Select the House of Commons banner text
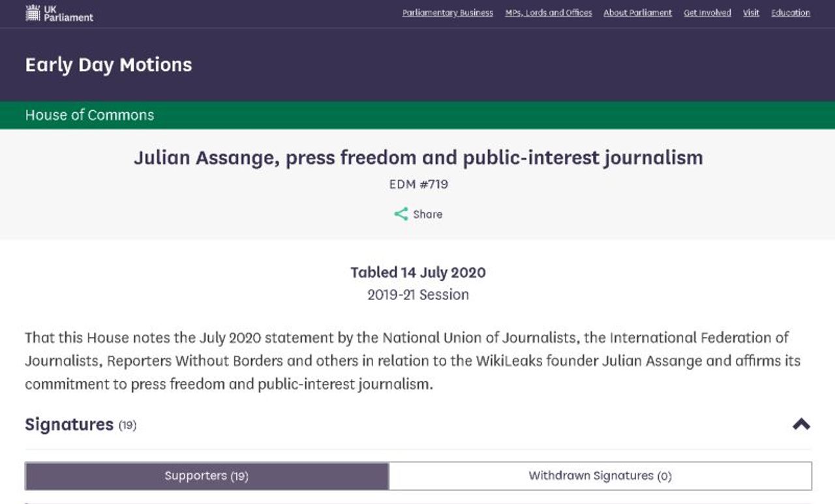Screen dimensions: 835x504 click(89, 115)
